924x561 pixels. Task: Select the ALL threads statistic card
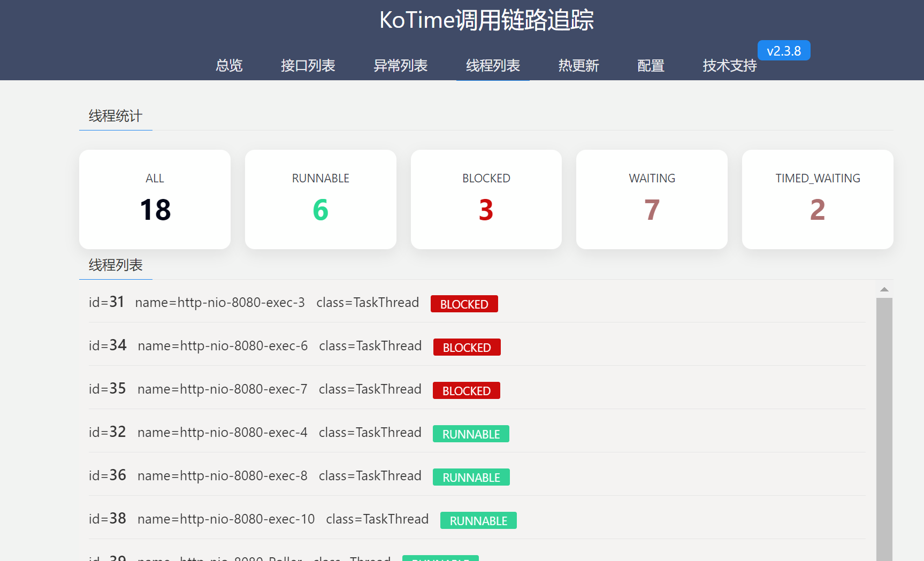[x=155, y=199]
